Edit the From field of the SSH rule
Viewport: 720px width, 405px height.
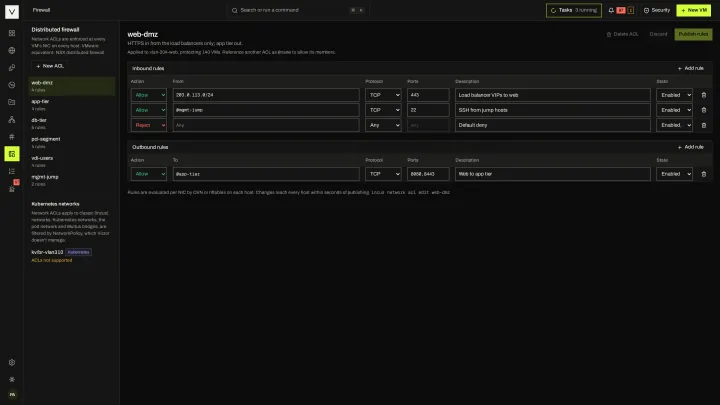pyautogui.click(x=266, y=110)
